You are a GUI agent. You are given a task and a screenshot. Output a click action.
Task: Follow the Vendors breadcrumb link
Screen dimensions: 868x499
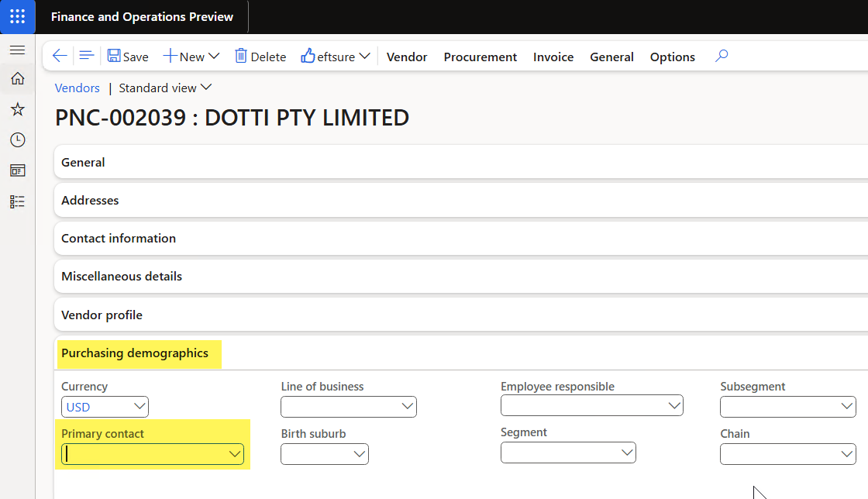click(77, 88)
